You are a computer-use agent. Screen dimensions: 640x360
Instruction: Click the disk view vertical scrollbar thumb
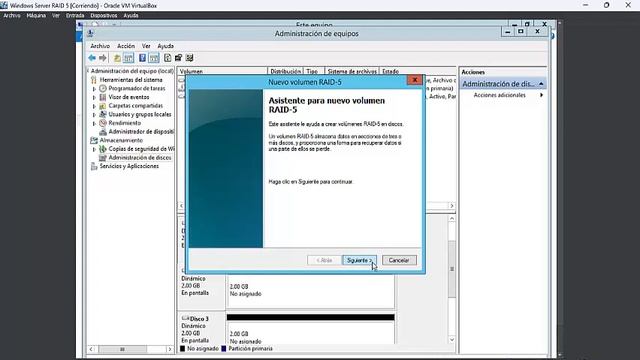pyautogui.click(x=452, y=269)
